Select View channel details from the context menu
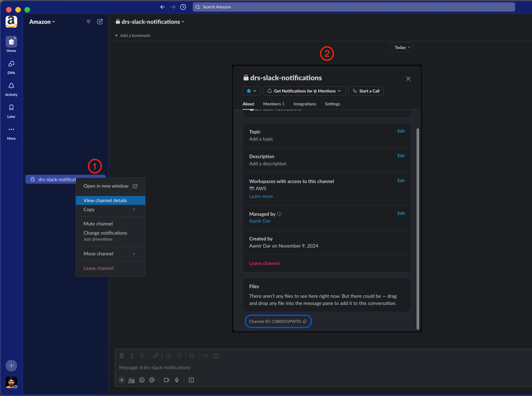 click(x=105, y=200)
